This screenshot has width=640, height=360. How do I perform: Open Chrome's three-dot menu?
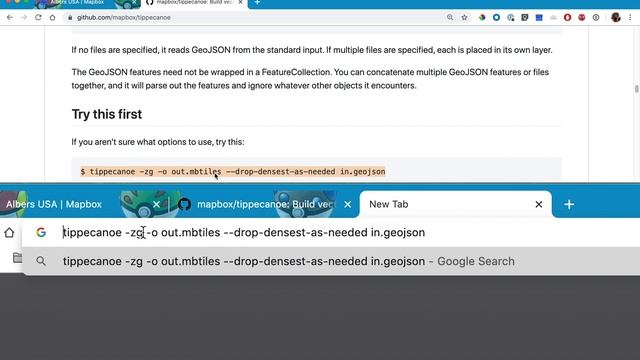pos(631,17)
